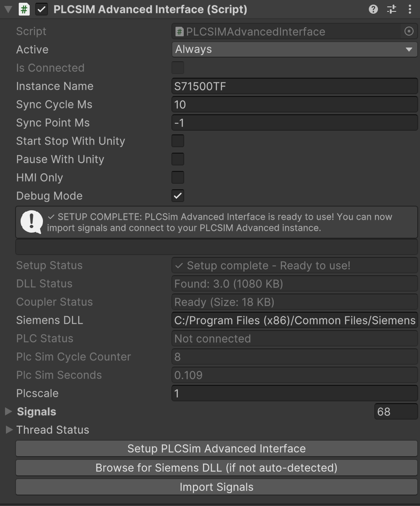Collapse the component using the foldout triangle

(x=6, y=9)
